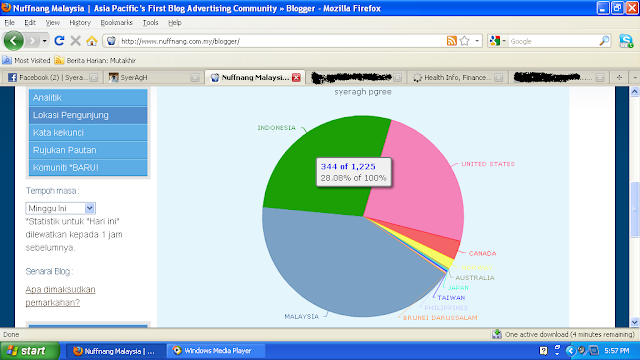
Task: Click the URL address field
Action: (282, 41)
